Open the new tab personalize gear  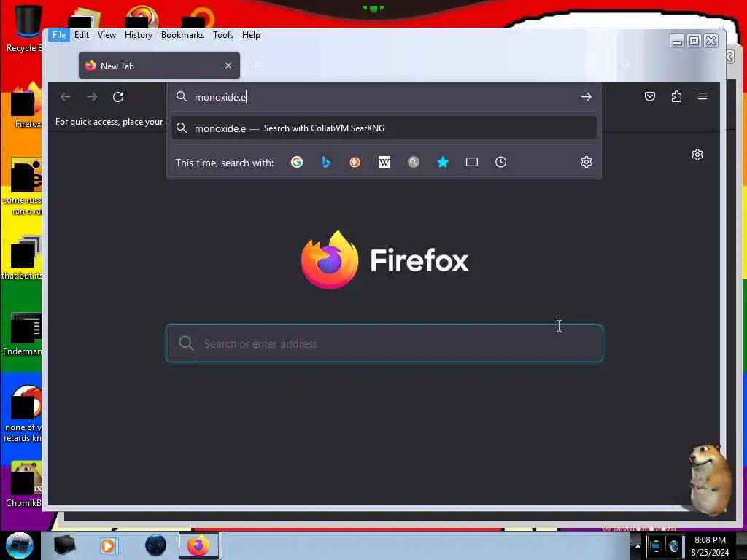click(697, 155)
